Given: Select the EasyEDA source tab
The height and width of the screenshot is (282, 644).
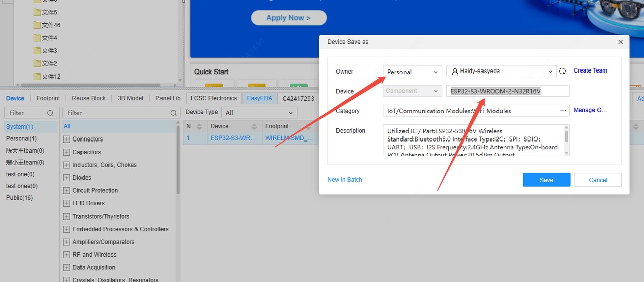Looking at the screenshot, I should click(x=260, y=98).
